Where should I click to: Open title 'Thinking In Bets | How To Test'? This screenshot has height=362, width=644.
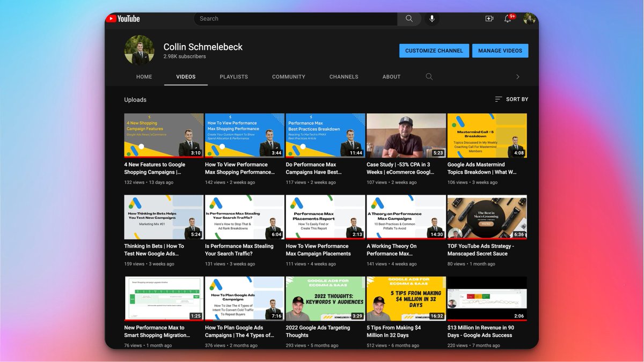click(x=154, y=250)
